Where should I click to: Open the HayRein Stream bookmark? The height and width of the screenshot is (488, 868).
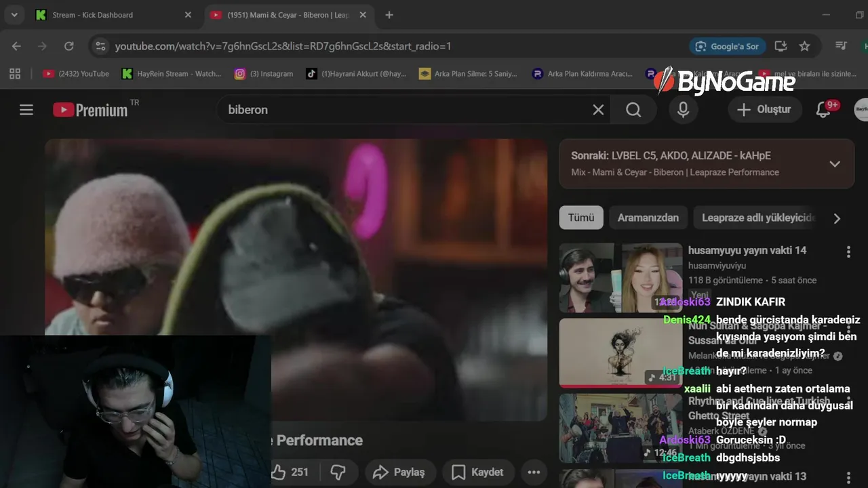pyautogui.click(x=172, y=74)
